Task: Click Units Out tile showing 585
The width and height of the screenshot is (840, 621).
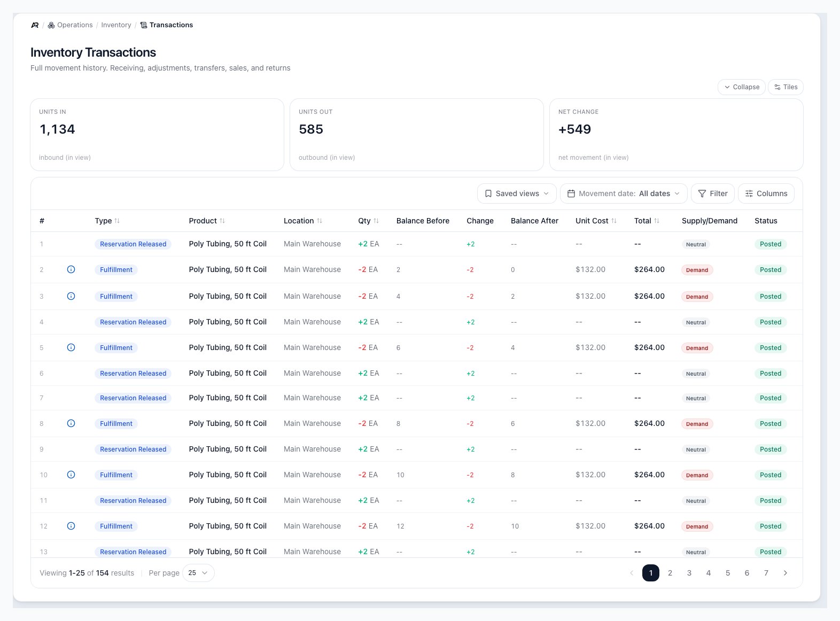Action: tap(417, 135)
